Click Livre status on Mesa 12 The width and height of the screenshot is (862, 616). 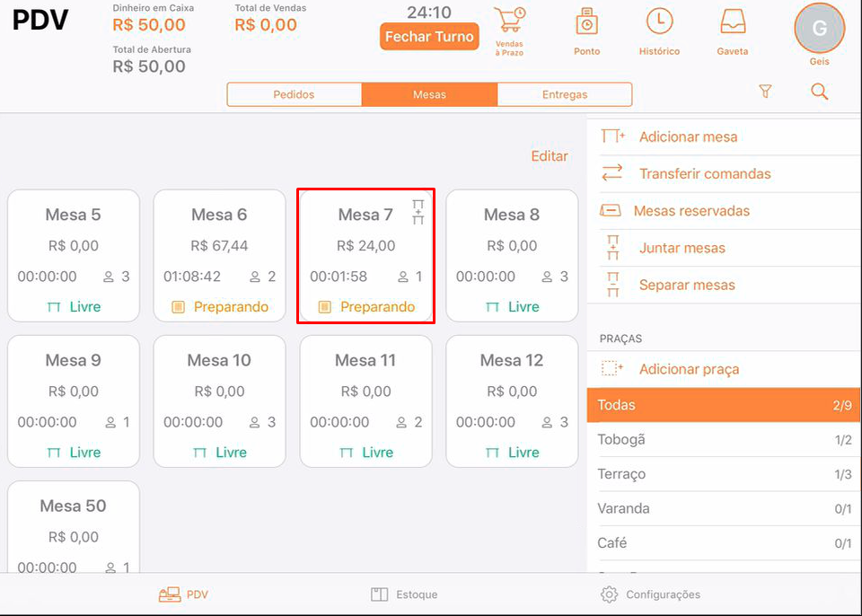pyautogui.click(x=512, y=452)
